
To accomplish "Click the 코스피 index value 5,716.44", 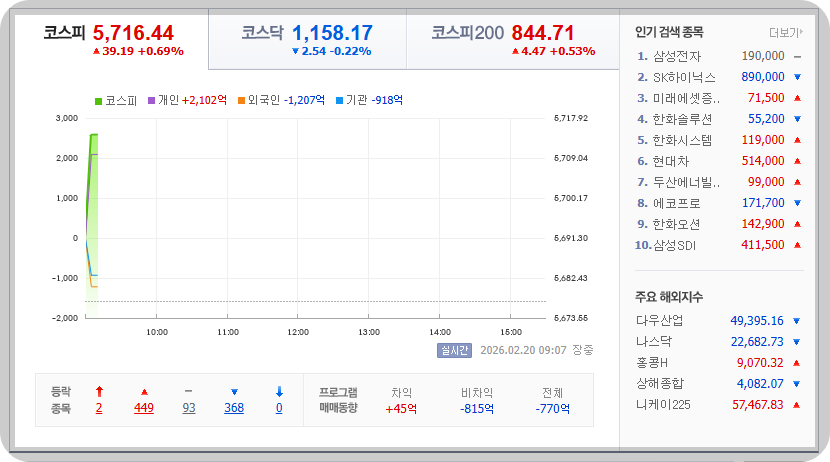I will (133, 33).
